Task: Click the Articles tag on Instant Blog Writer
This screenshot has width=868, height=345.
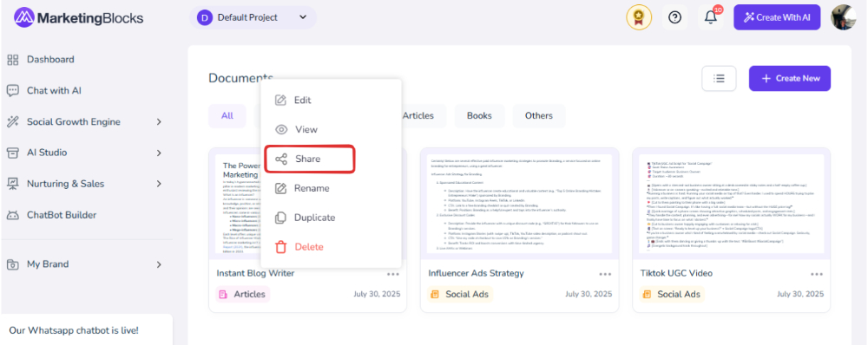Action: tap(243, 294)
